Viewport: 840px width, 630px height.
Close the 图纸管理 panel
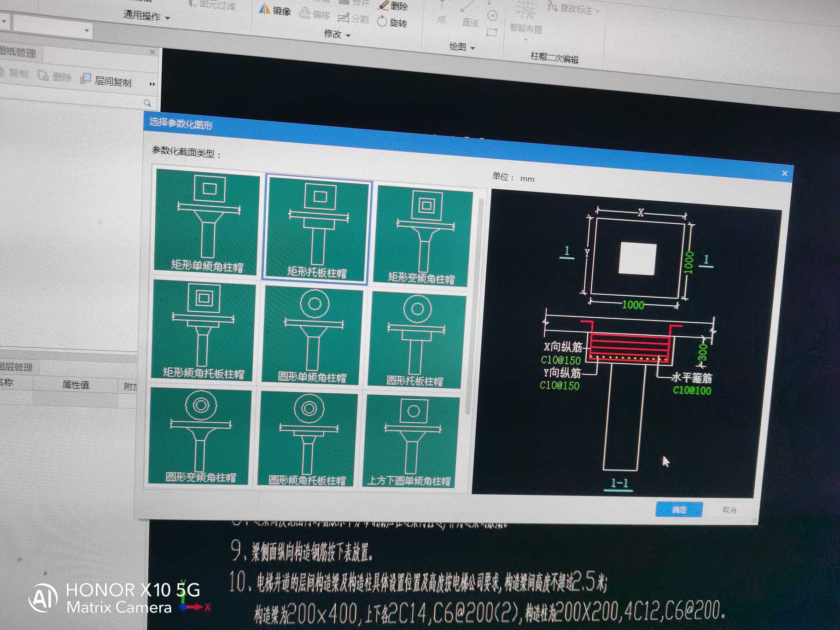point(152,52)
